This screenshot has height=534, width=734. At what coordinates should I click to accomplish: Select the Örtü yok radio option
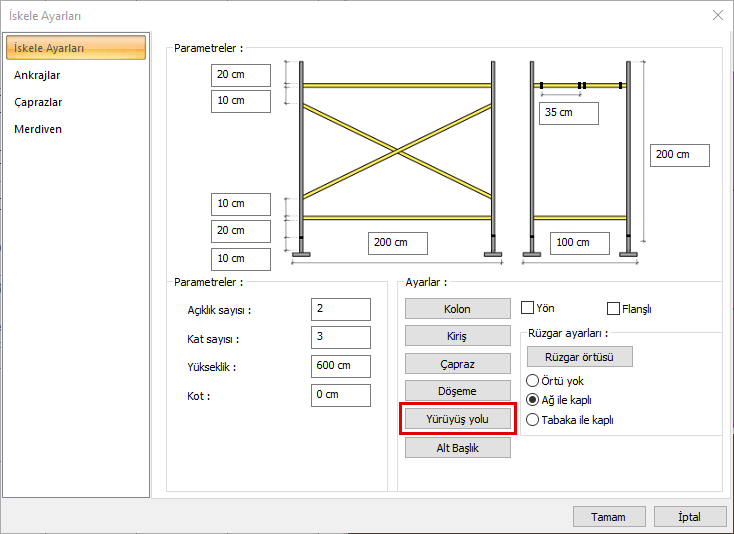[x=532, y=380]
